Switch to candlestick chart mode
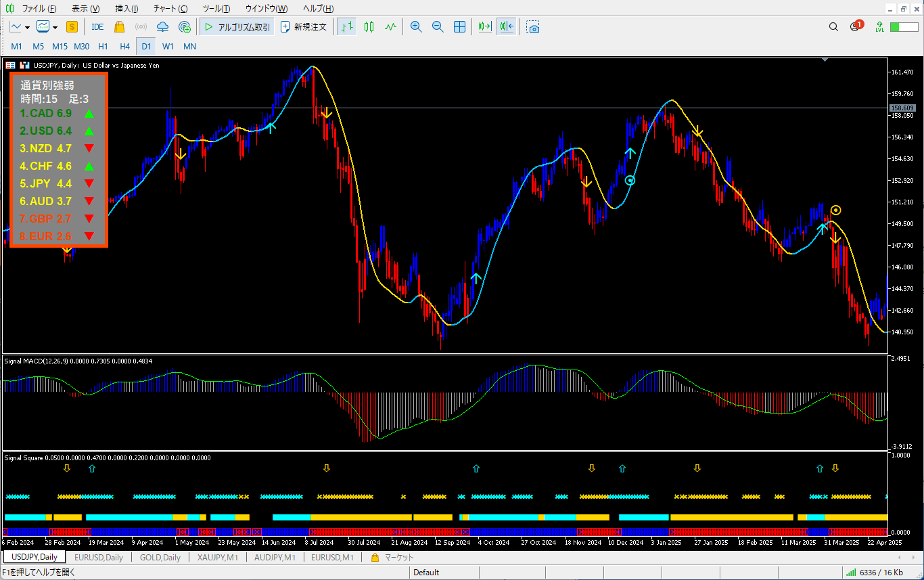The image size is (924, 580). [x=369, y=27]
